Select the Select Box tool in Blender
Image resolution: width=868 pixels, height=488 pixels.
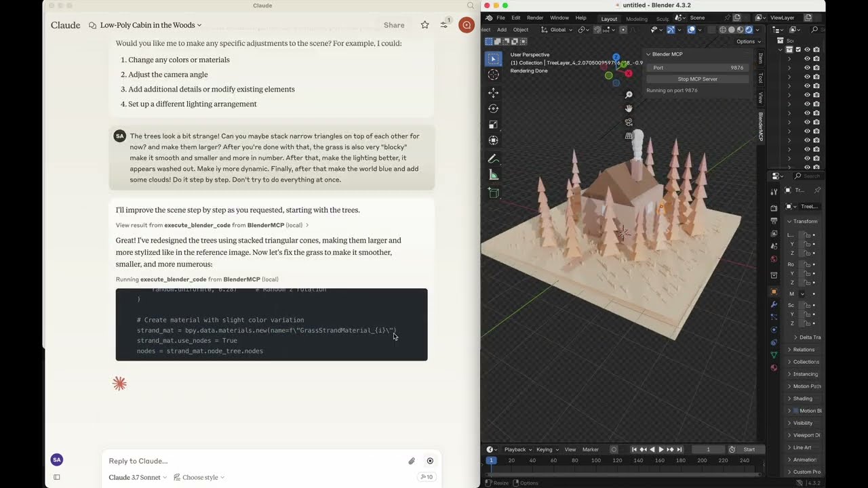tap(493, 59)
